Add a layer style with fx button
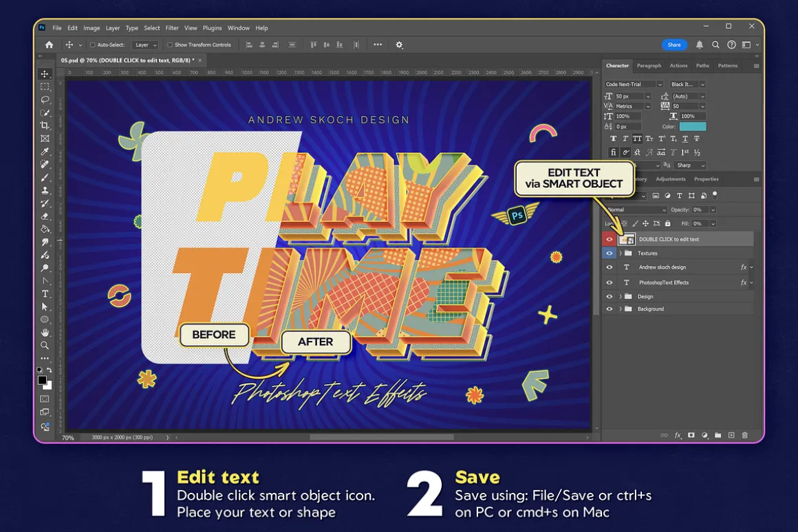The height and width of the screenshot is (532, 798). 678,435
